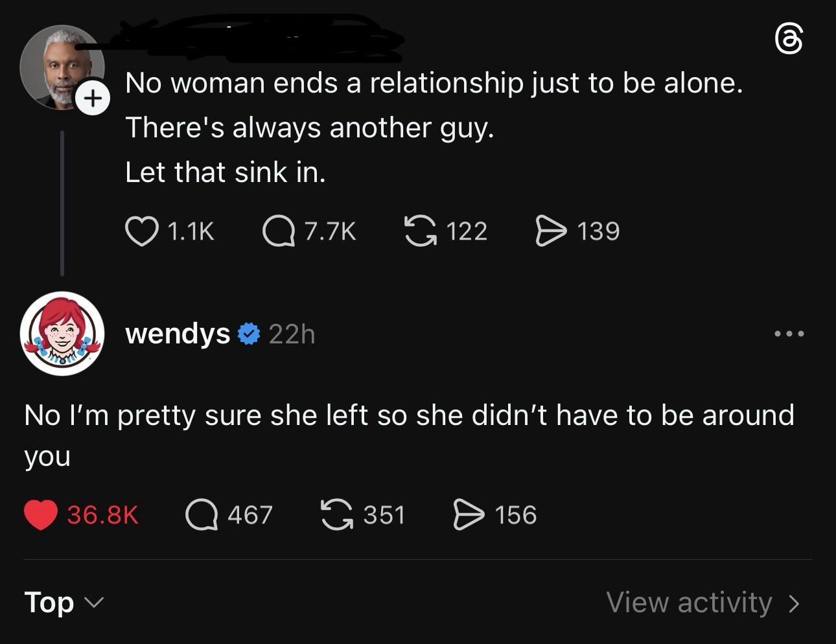This screenshot has height=644, width=836.
Task: Open the Top sort dropdown
Action: click(x=64, y=603)
